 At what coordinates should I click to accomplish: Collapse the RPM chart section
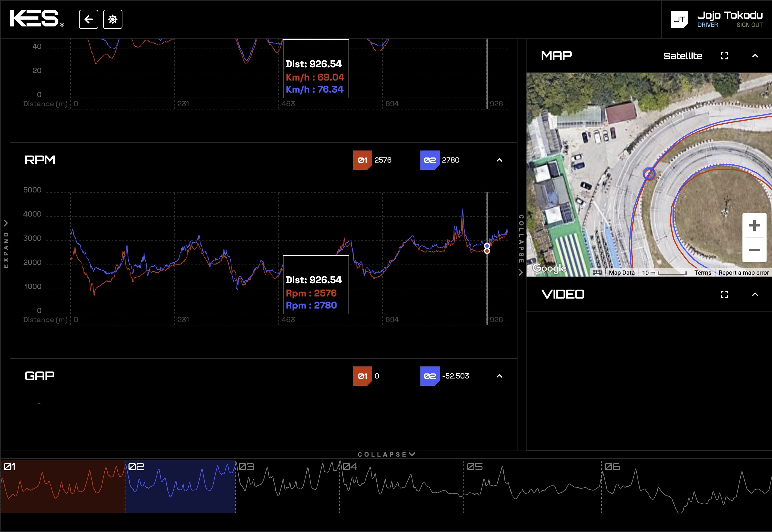(499, 160)
